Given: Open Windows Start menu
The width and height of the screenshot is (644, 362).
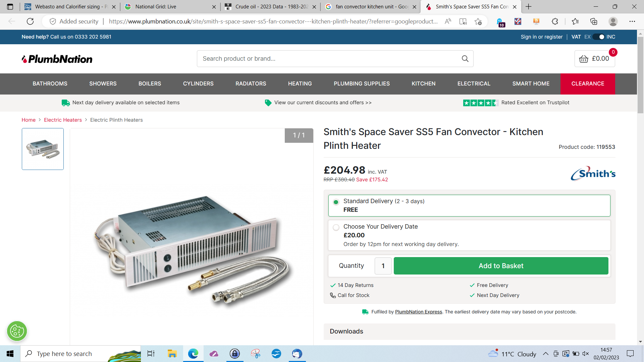Looking at the screenshot, I should tap(10, 354).
